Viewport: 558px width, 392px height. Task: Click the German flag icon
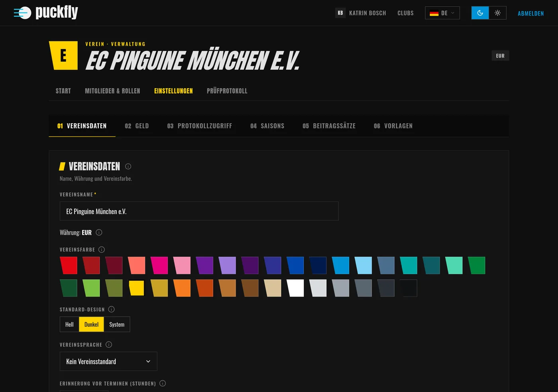pyautogui.click(x=434, y=13)
